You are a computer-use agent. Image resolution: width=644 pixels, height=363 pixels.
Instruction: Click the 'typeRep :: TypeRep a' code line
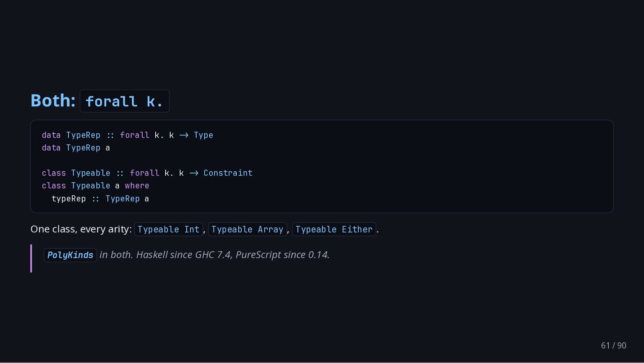click(x=100, y=199)
